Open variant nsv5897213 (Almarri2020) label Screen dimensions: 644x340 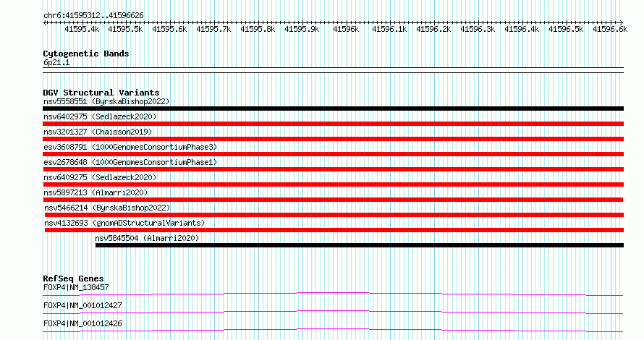click(96, 192)
